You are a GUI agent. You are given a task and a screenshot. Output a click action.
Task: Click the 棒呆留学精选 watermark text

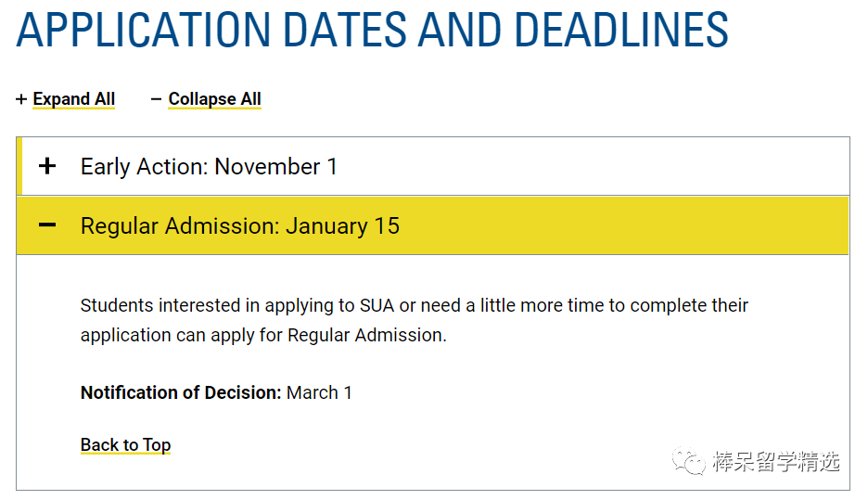776,461
